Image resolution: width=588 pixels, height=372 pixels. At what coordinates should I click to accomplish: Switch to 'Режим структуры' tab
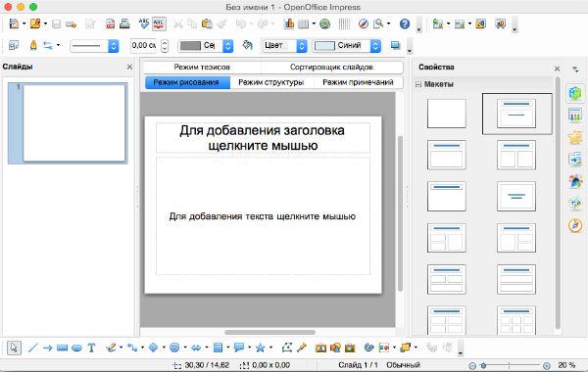(x=271, y=82)
